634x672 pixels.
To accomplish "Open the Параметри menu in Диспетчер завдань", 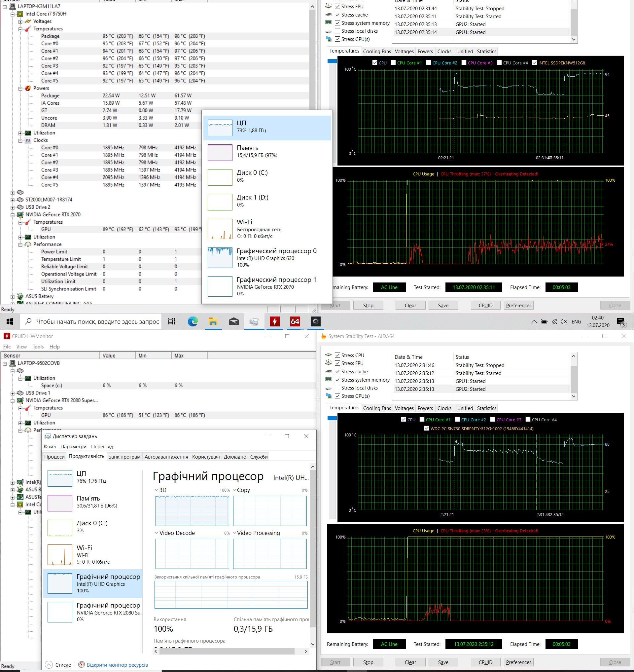I will (73, 447).
